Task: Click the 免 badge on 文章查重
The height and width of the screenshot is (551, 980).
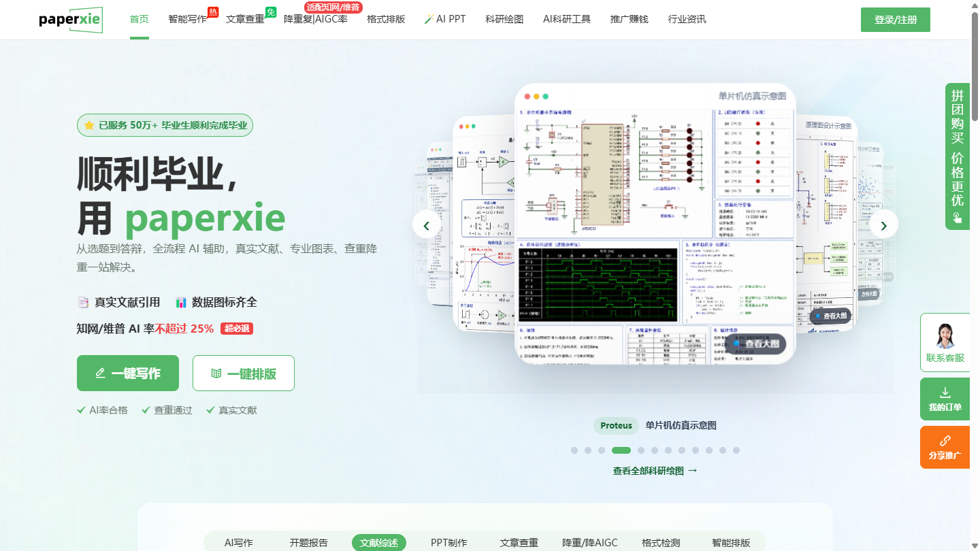Action: 271,12
